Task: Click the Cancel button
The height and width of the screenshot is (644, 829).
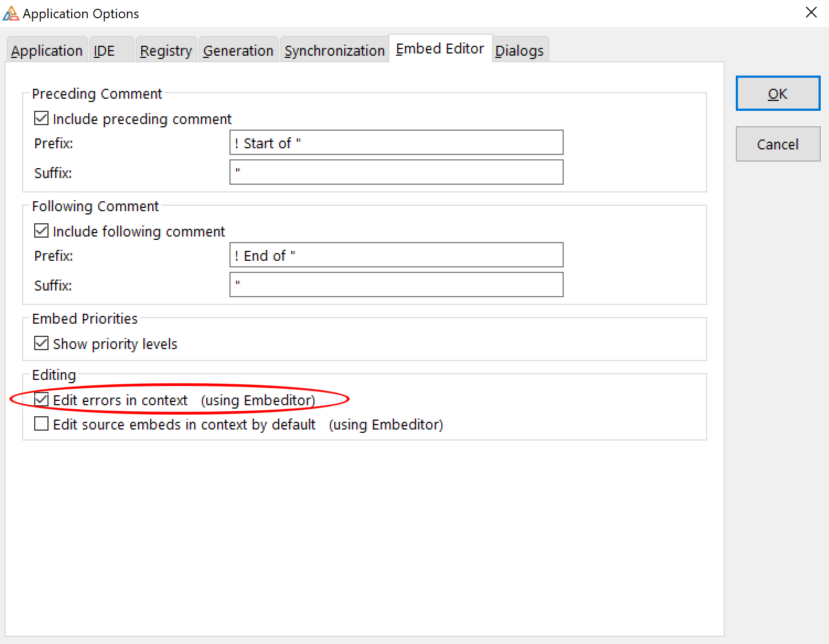Action: 778,144
